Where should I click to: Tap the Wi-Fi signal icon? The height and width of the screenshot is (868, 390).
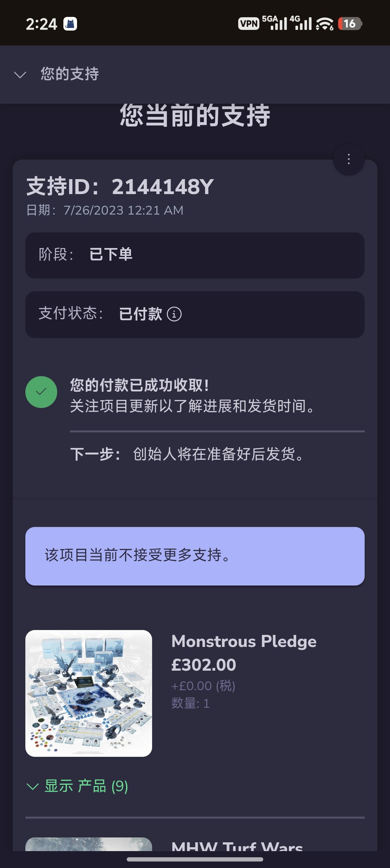tap(325, 24)
